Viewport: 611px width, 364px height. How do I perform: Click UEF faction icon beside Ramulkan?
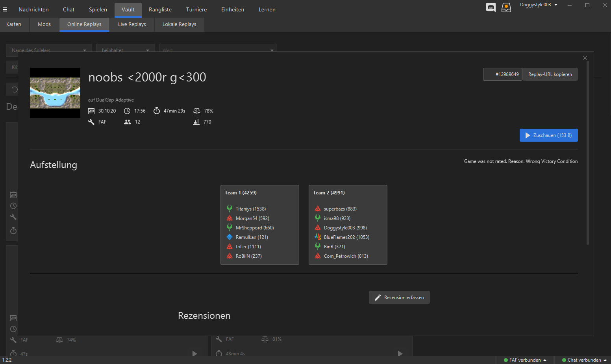tap(230, 237)
